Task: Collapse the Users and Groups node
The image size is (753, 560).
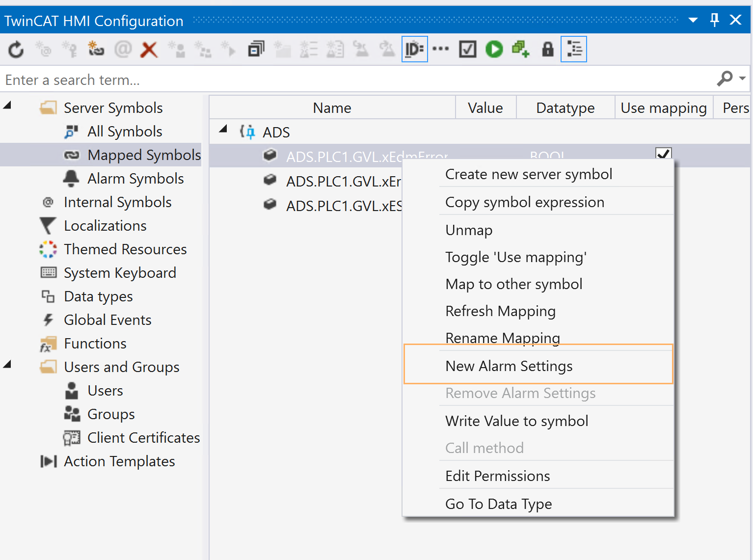Action: [7, 364]
